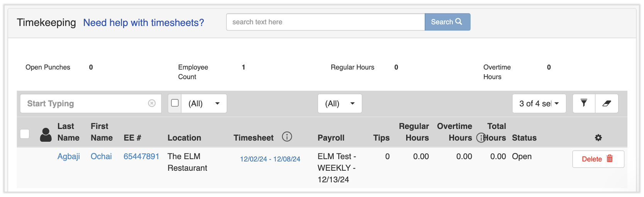Toggle the checkbox beside first (All) dropdown

click(x=175, y=103)
